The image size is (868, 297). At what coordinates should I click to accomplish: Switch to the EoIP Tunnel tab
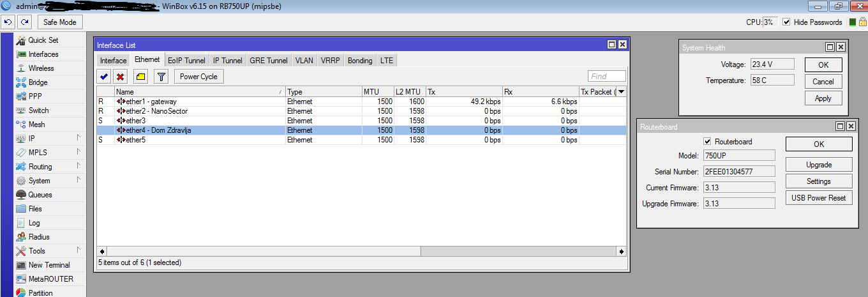tap(186, 61)
